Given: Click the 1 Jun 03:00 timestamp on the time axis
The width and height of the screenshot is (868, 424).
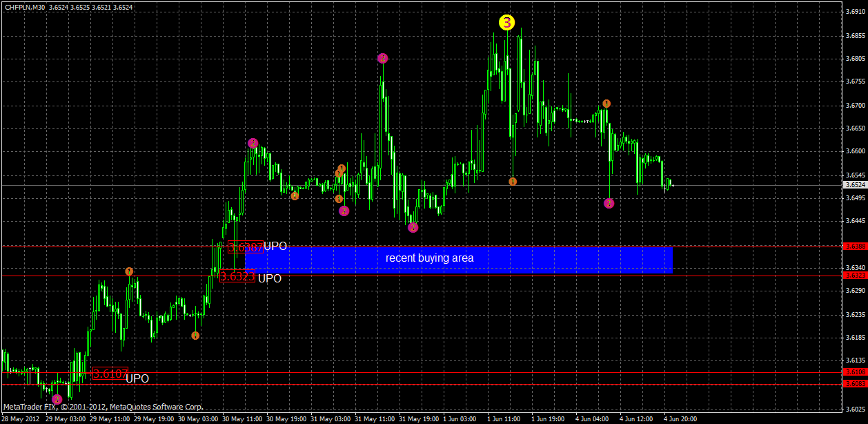Looking at the screenshot, I should click(x=458, y=418).
